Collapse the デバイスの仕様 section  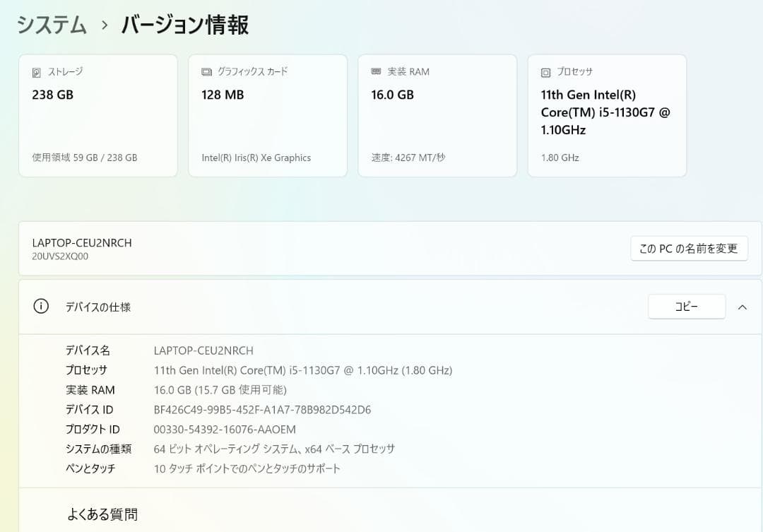click(x=743, y=307)
